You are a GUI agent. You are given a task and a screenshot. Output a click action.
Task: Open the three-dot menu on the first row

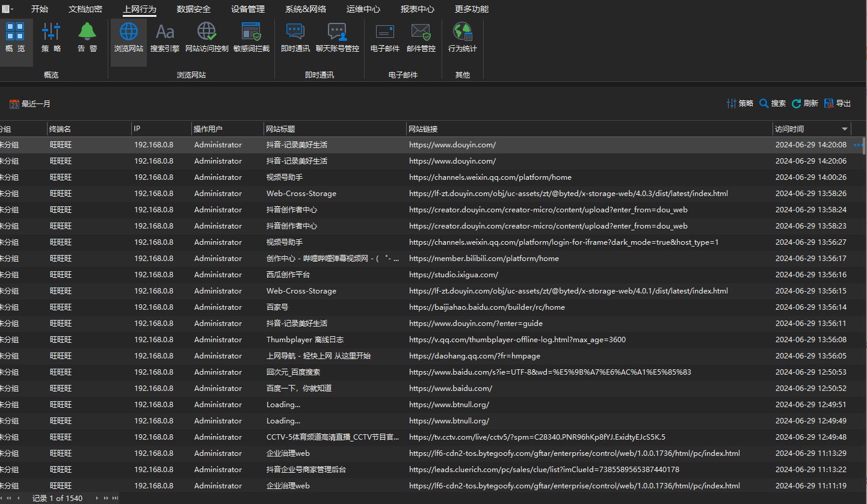point(858,145)
